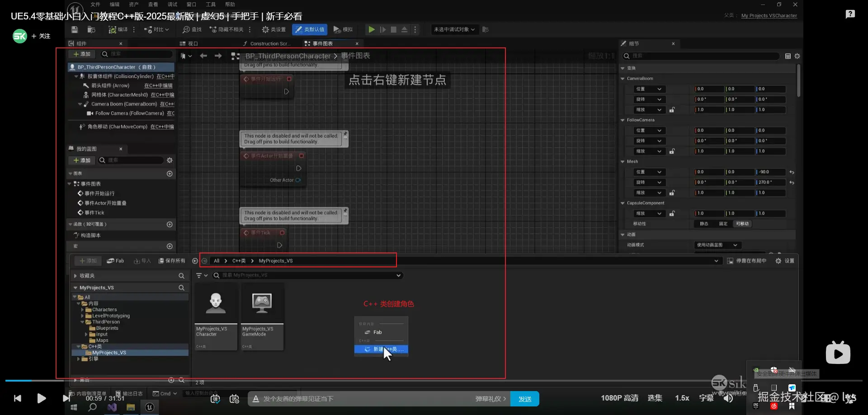868x415 pixels.
Task: Open the Windows Start menu icon
Action: pyautogui.click(x=74, y=407)
